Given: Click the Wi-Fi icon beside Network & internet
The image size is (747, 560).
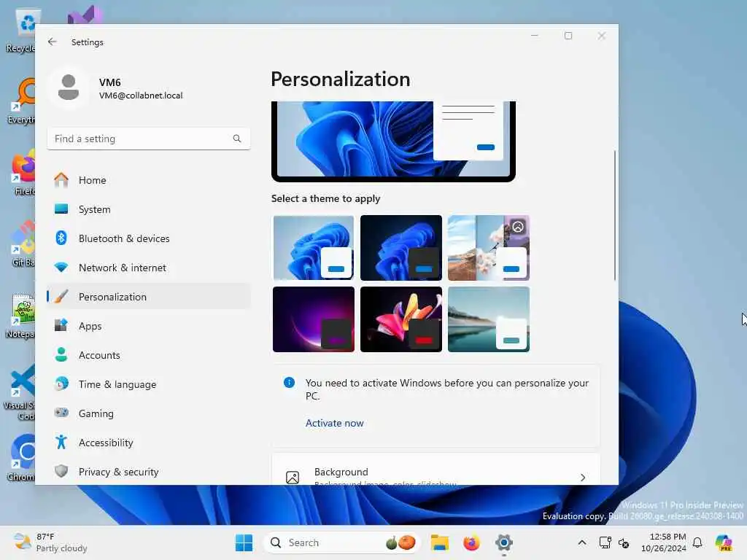Looking at the screenshot, I should pos(61,267).
